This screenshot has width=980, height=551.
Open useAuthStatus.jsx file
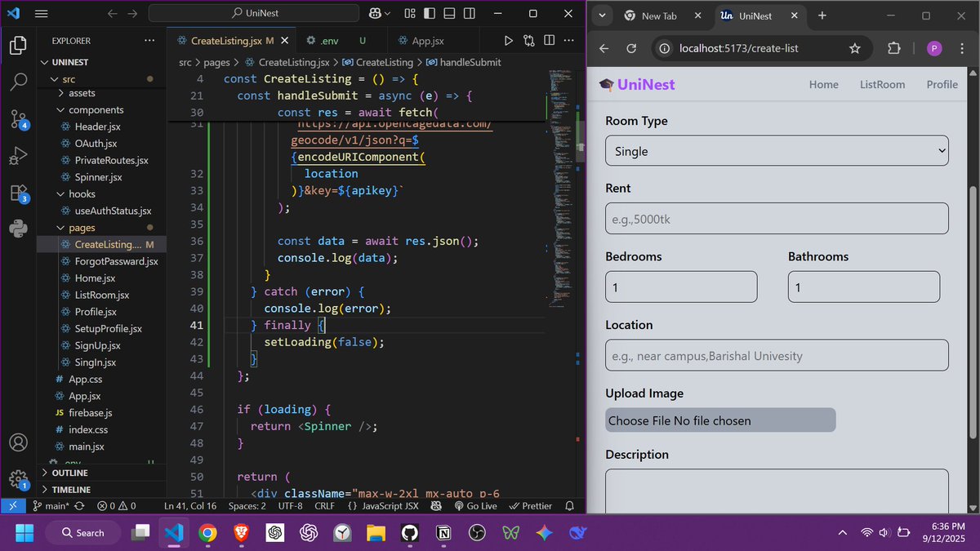113,211
